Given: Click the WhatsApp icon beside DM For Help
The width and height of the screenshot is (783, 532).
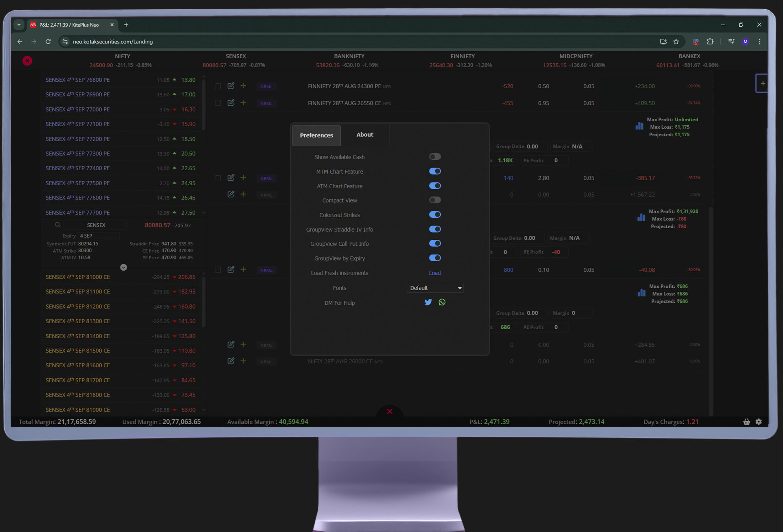Looking at the screenshot, I should 442,302.
